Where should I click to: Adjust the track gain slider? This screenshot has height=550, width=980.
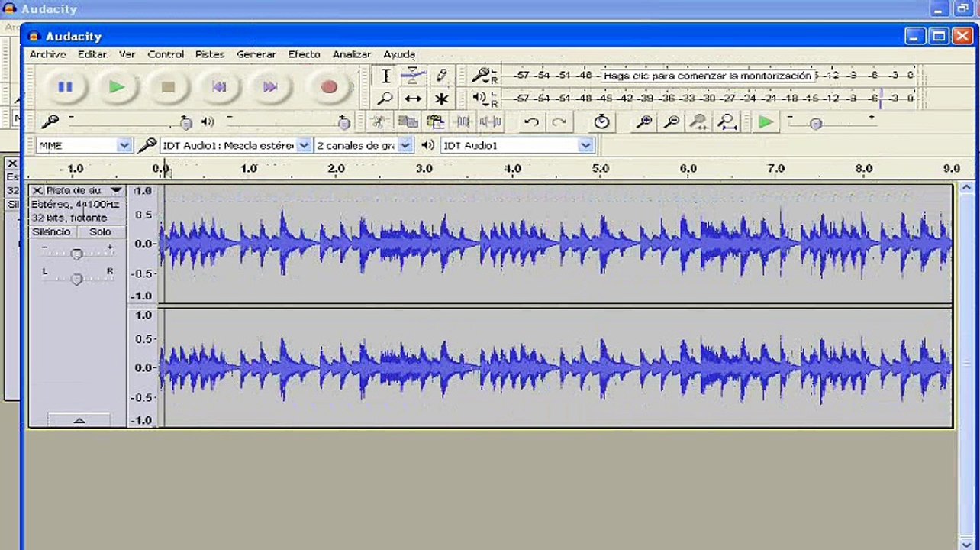click(x=76, y=254)
